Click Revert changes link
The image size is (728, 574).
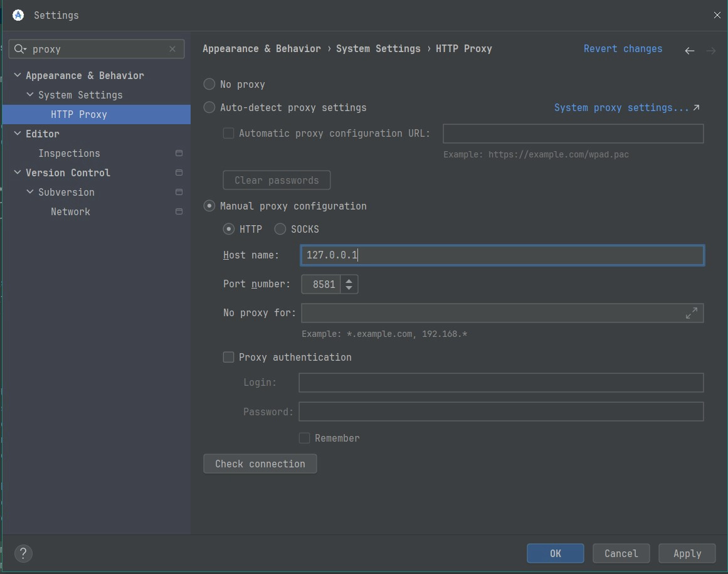click(x=623, y=49)
